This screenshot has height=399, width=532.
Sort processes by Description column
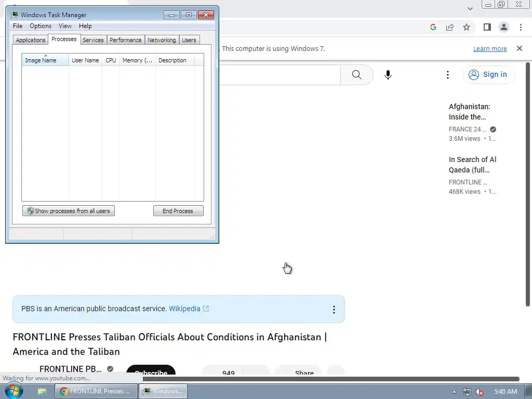(175, 60)
